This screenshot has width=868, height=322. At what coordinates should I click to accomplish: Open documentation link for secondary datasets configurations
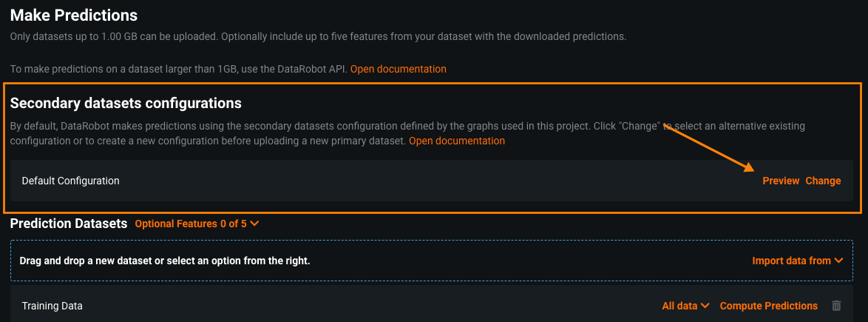click(456, 141)
